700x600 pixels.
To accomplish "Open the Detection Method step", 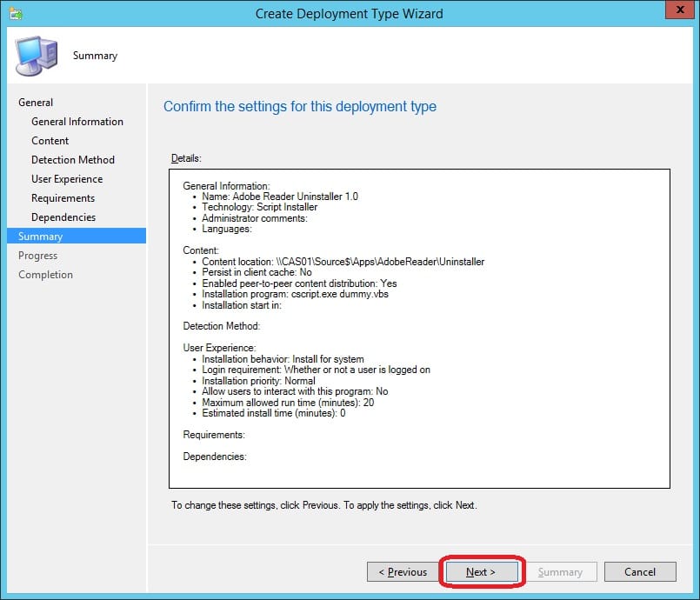I will pyautogui.click(x=73, y=160).
